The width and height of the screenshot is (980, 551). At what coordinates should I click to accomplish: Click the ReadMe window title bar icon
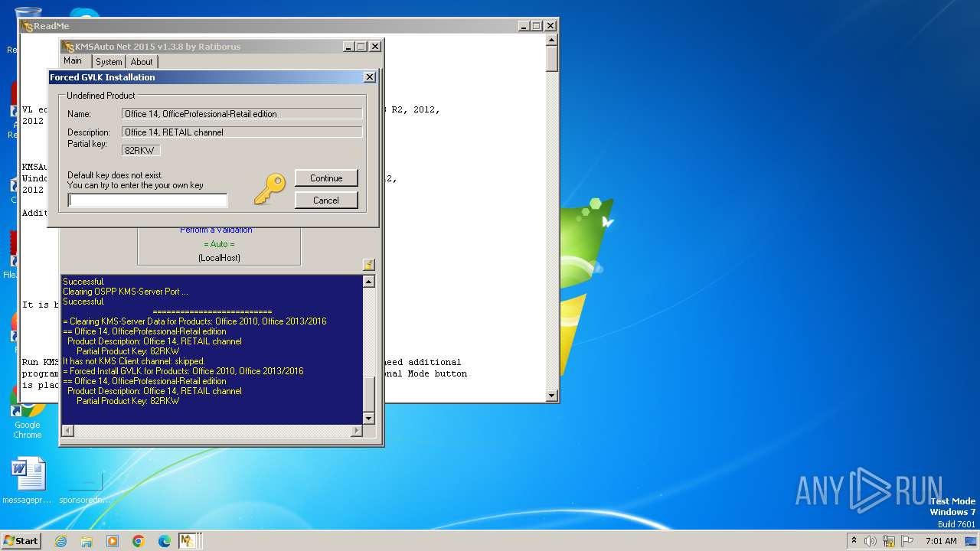(28, 26)
